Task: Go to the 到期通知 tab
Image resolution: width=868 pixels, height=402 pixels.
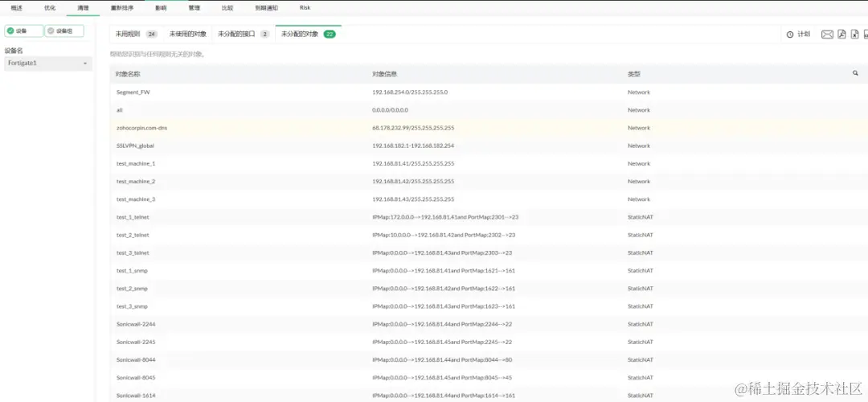Action: point(266,8)
